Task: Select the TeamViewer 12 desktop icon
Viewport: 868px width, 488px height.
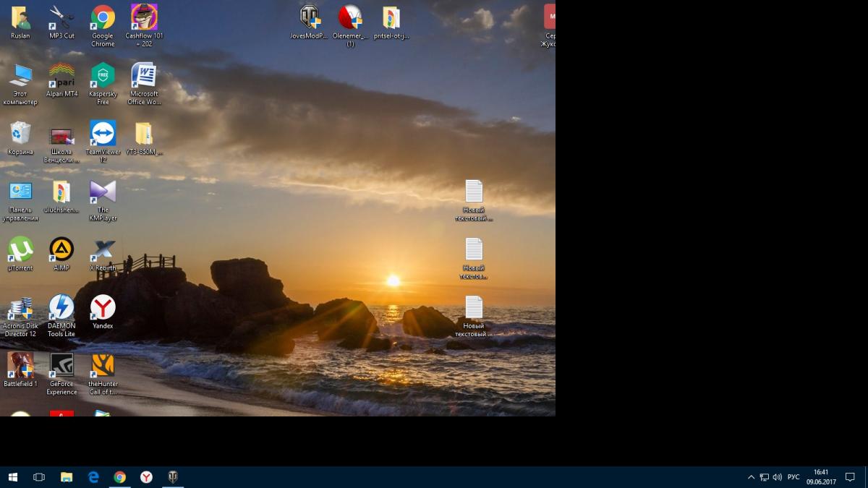Action: pos(103,134)
